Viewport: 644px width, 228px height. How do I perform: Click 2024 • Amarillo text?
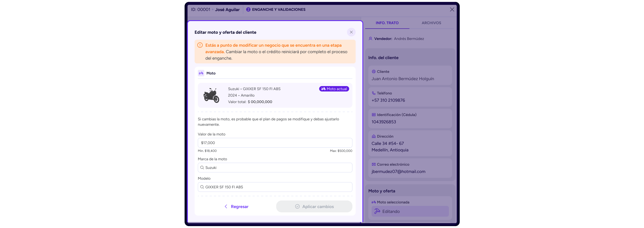click(241, 95)
